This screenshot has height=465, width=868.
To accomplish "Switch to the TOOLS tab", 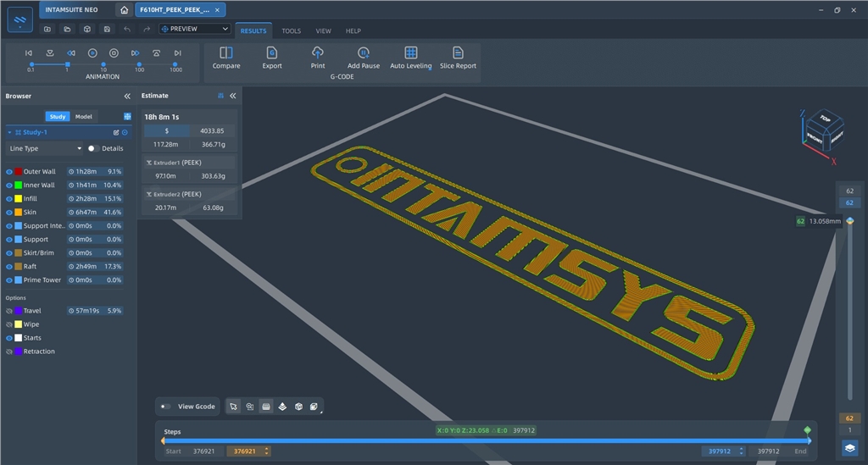I will pyautogui.click(x=291, y=31).
